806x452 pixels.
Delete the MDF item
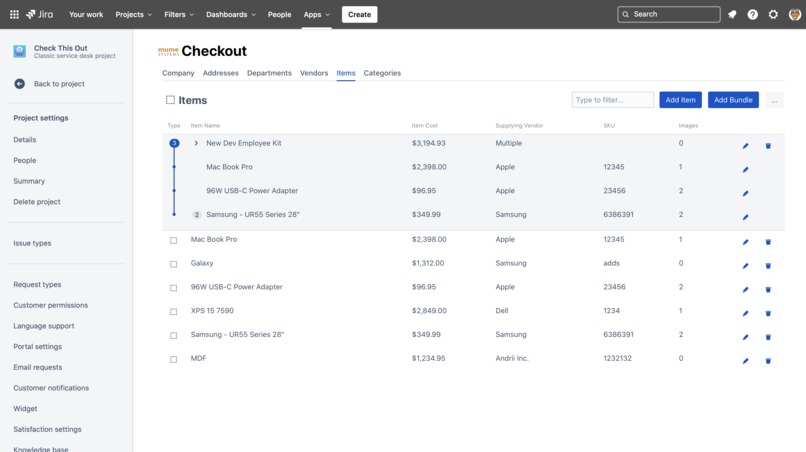tap(768, 361)
